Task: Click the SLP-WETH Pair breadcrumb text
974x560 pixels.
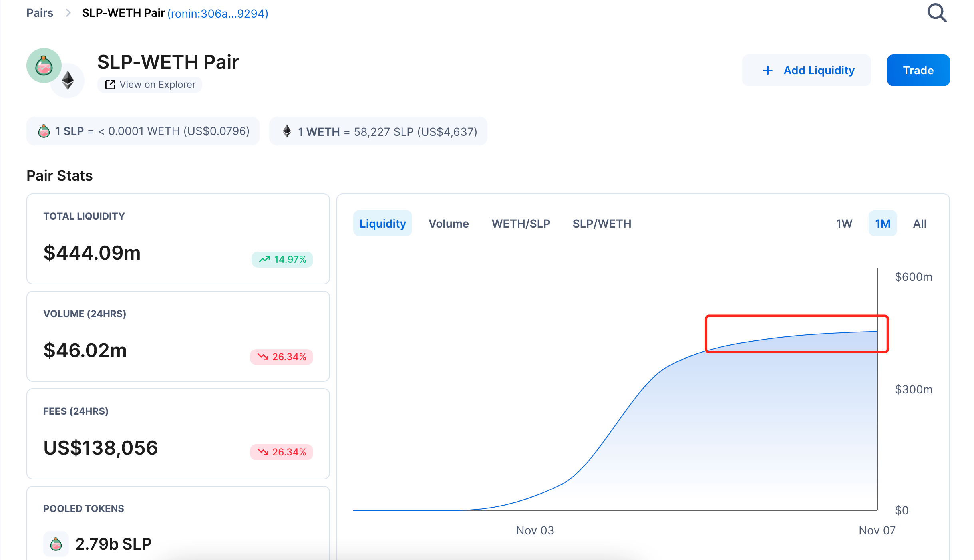Action: (123, 13)
